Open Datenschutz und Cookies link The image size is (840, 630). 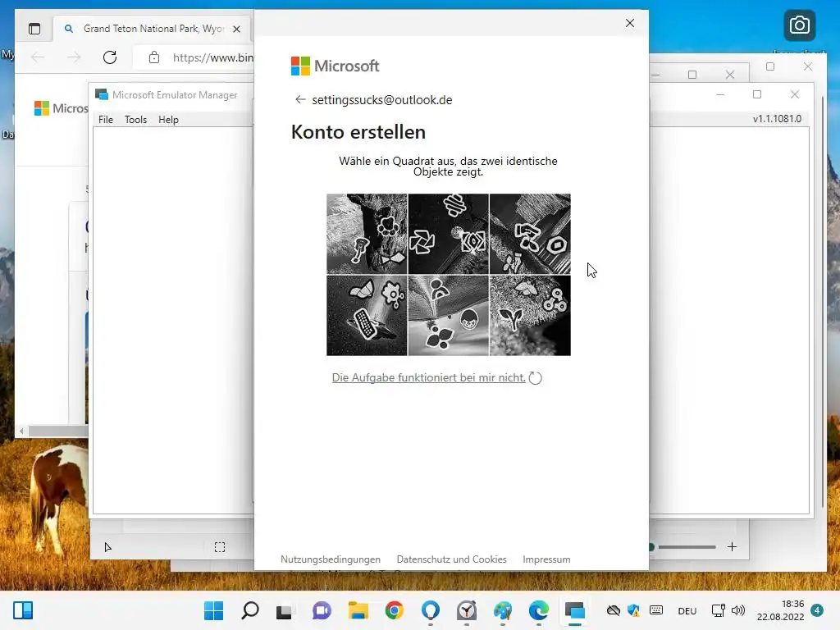452,559
